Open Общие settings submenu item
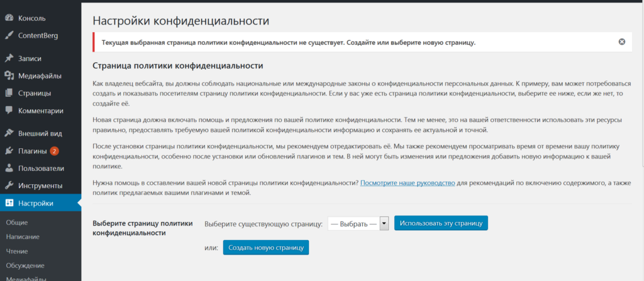Viewport: 644px width, 281px height. tap(16, 223)
